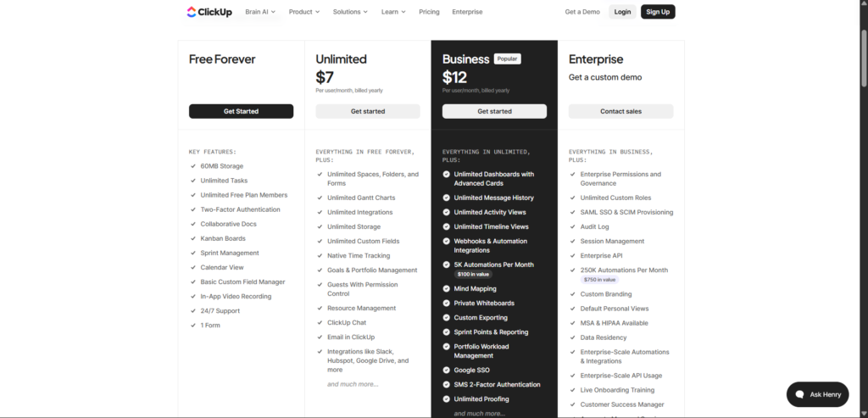
Task: Click the Popular badge on Business
Action: (x=507, y=59)
